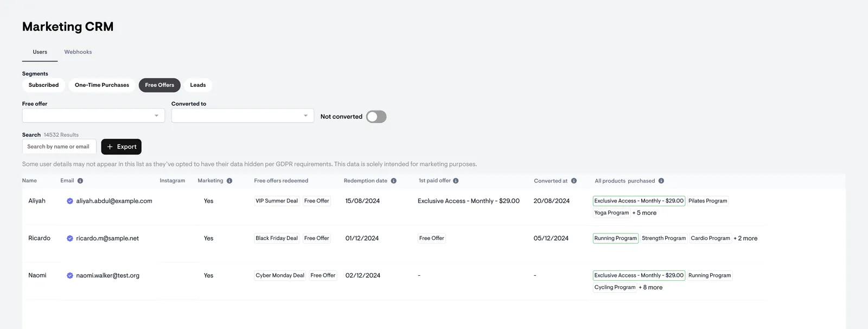
Task: Click the Cardio Program tag
Action: (x=711, y=238)
